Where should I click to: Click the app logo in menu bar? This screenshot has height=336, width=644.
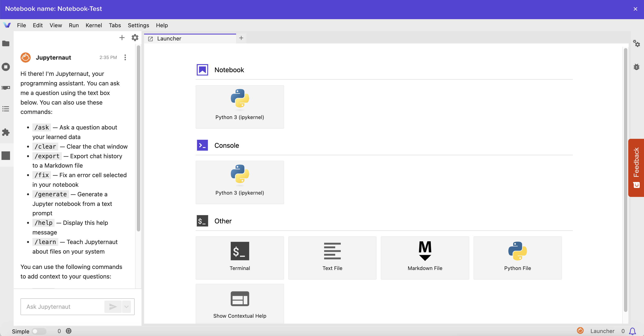pyautogui.click(x=7, y=25)
